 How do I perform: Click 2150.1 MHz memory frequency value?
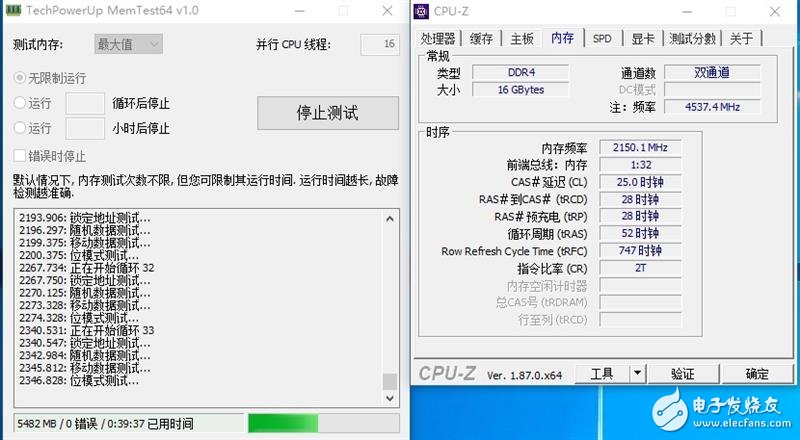pos(640,148)
